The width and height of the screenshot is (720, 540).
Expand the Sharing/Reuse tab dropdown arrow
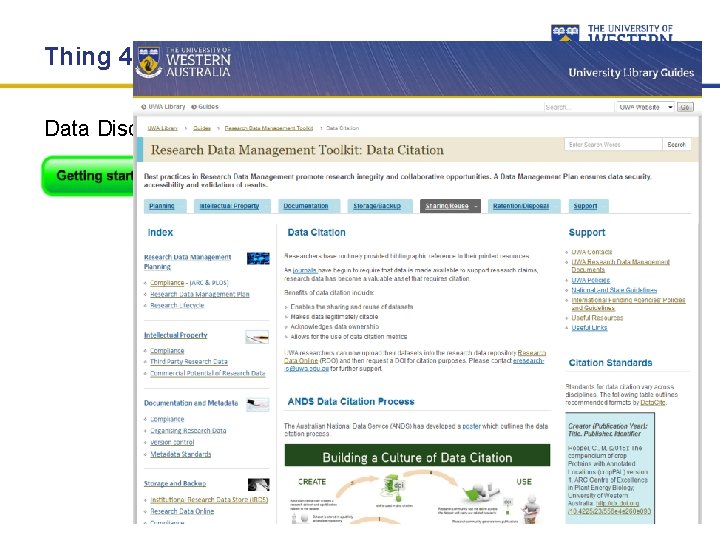click(476, 206)
